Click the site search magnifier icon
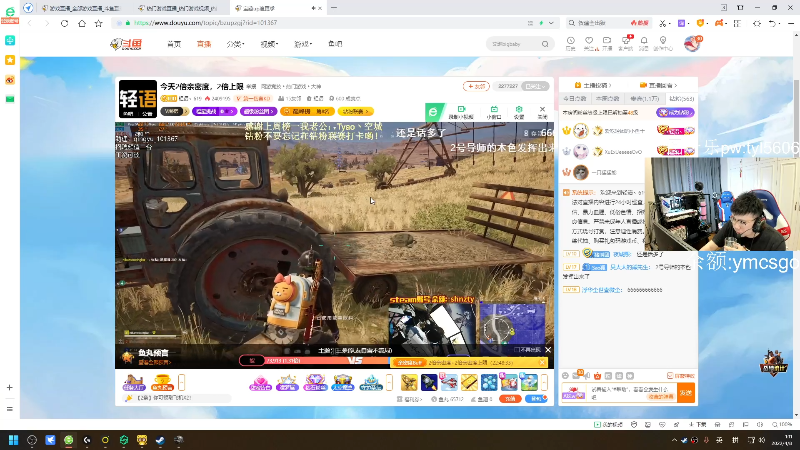 545,44
